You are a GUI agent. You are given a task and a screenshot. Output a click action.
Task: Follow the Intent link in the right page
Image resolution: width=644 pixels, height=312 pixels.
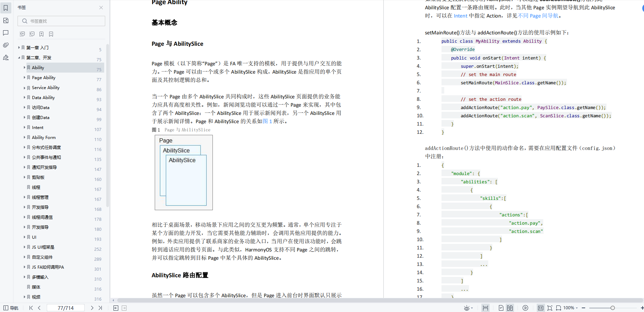(x=460, y=16)
